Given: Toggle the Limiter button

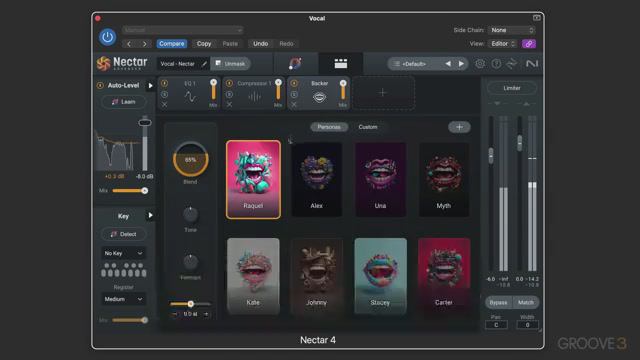Looking at the screenshot, I should (x=512, y=88).
